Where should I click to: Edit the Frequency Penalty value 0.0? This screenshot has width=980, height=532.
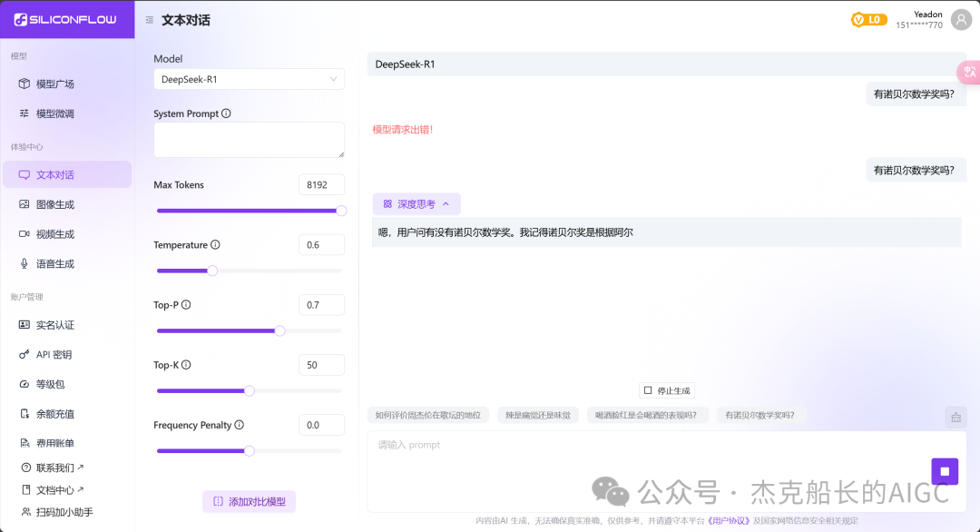pos(321,425)
